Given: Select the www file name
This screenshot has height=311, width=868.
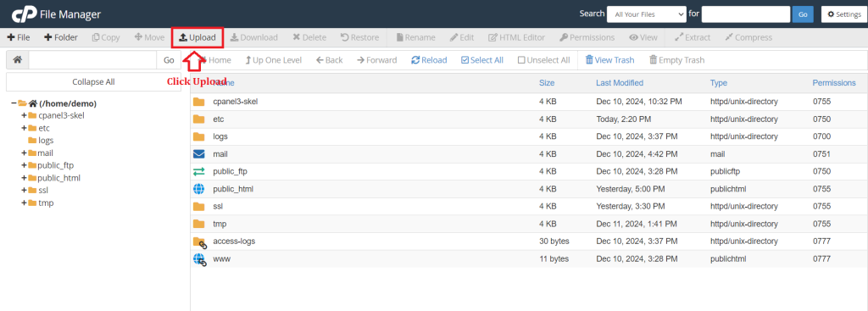Looking at the screenshot, I should 221,259.
